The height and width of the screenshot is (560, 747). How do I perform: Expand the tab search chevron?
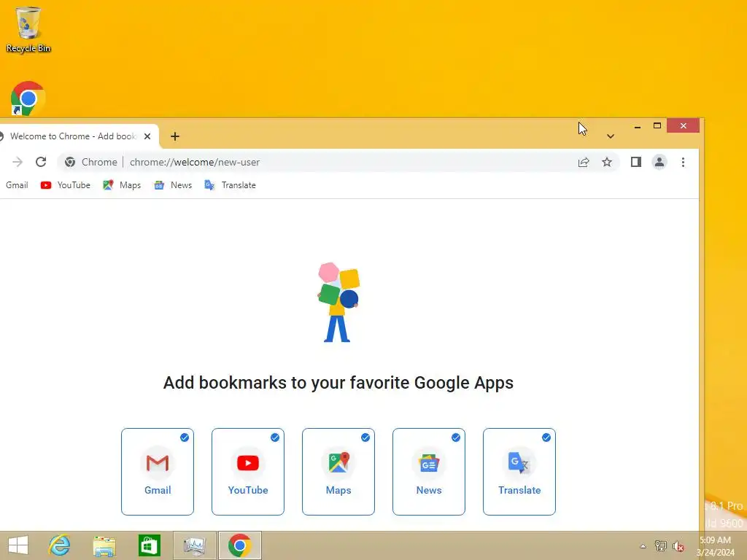tap(611, 136)
